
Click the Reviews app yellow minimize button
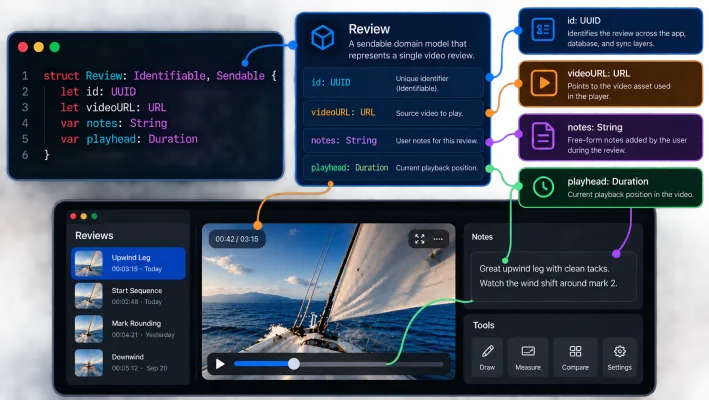84,216
